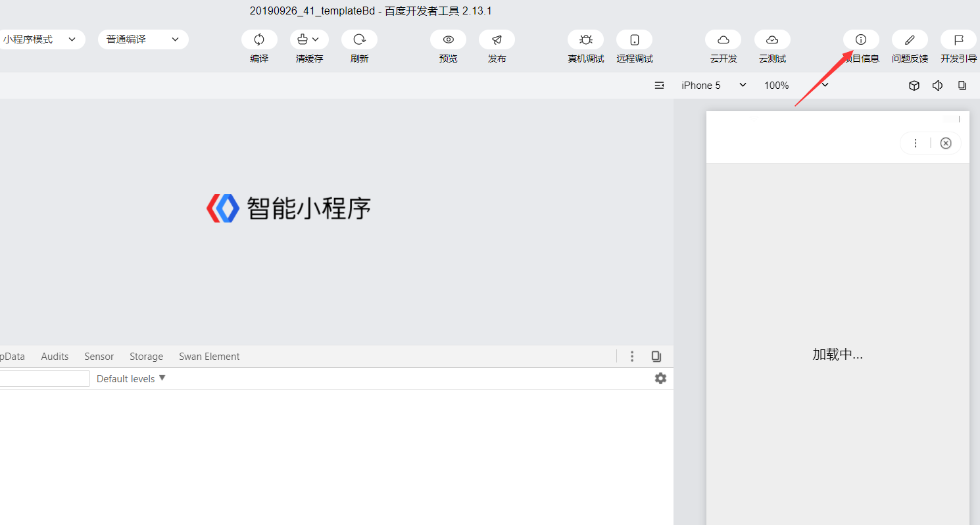The width and height of the screenshot is (980, 525).
Task: Open devtools three-dot more options menu
Action: coord(632,356)
